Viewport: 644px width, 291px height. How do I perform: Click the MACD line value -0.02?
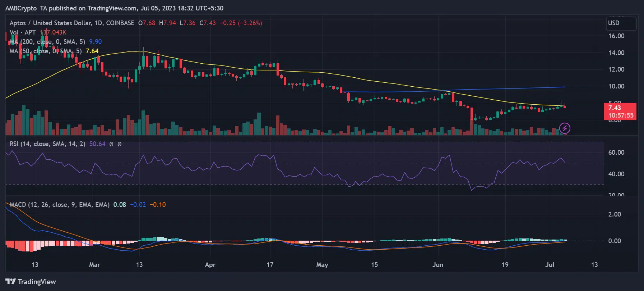138,205
